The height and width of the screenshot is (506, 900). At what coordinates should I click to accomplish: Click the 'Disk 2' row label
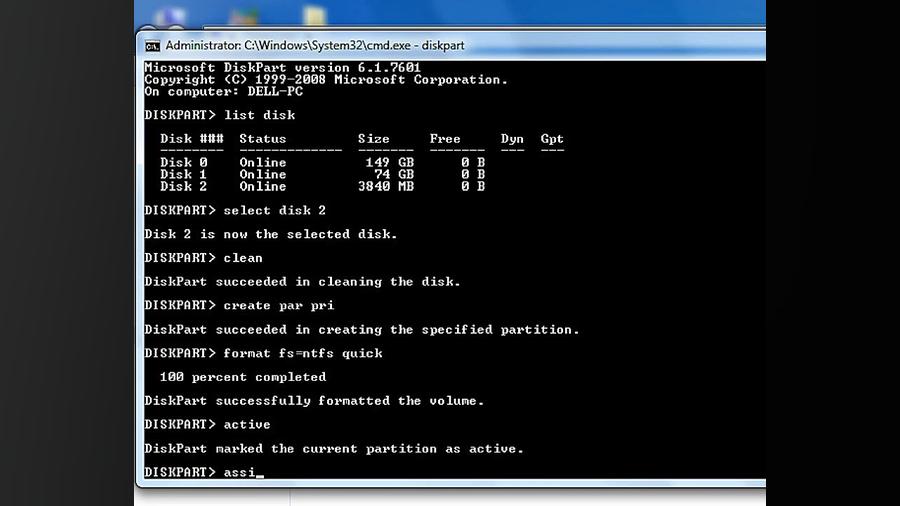pyautogui.click(x=184, y=186)
